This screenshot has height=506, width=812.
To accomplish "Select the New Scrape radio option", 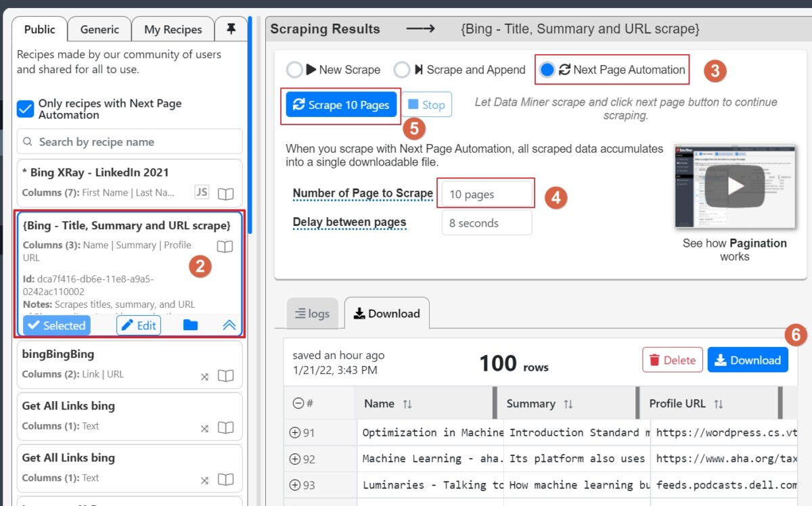I will (x=294, y=70).
